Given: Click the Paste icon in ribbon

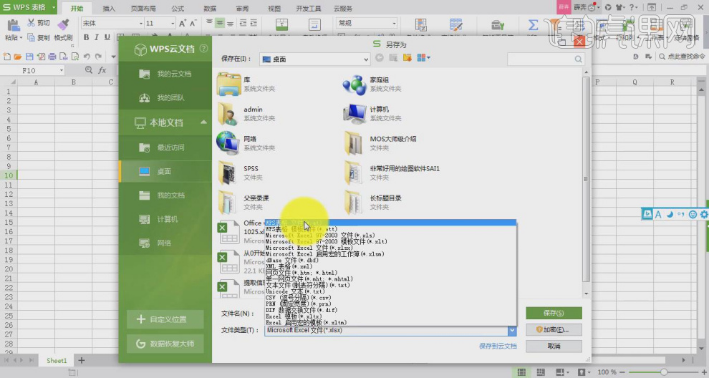Looking at the screenshot, I should pos(13,25).
